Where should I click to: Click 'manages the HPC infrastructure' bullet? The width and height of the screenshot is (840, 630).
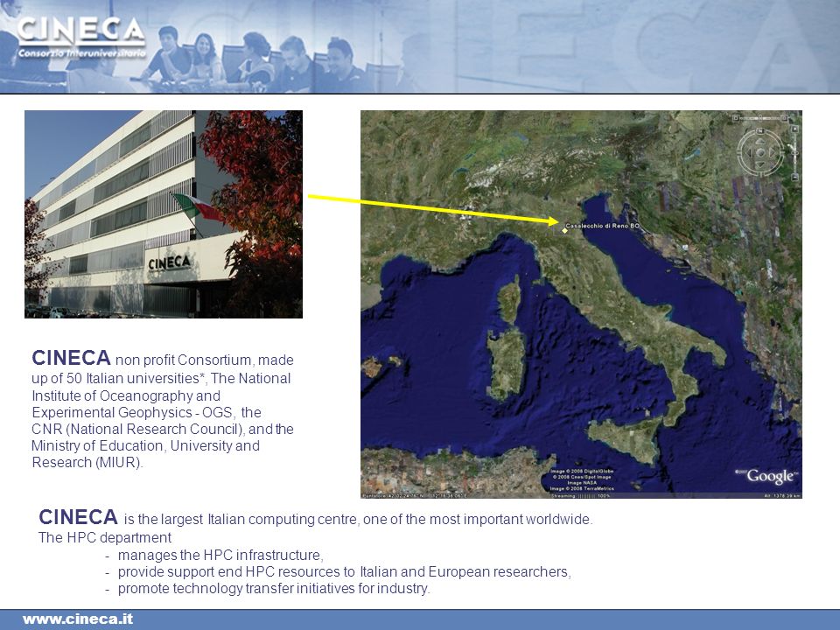tap(220, 555)
